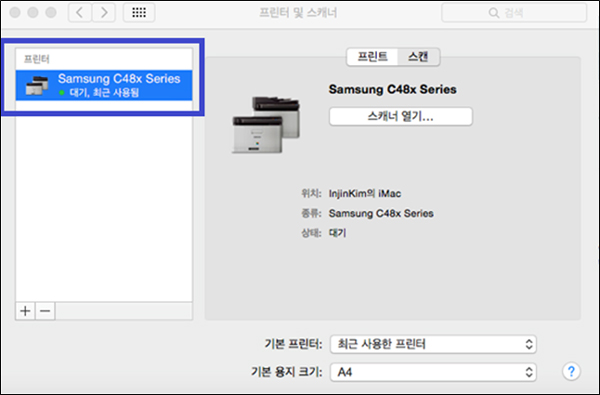Switch to the 스캔 tab

coord(419,57)
